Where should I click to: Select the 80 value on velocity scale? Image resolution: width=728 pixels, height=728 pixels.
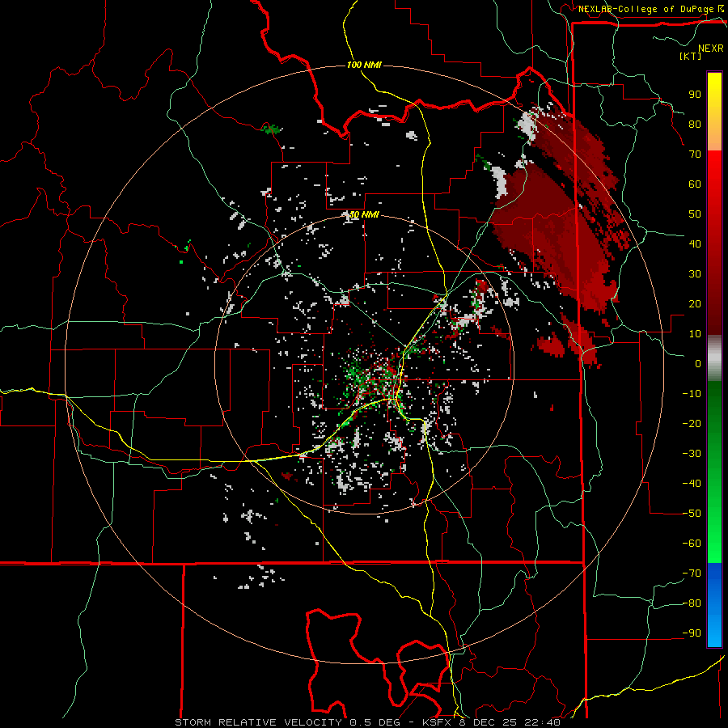(695, 124)
